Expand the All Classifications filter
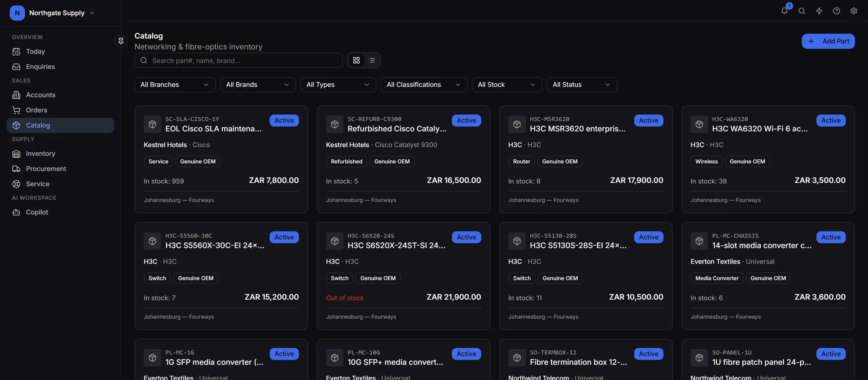 point(424,85)
